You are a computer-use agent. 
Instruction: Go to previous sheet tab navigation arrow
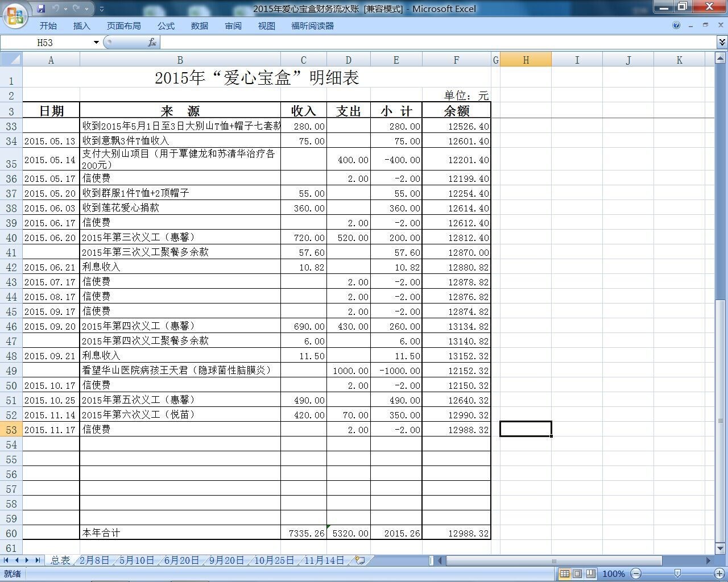[16, 560]
